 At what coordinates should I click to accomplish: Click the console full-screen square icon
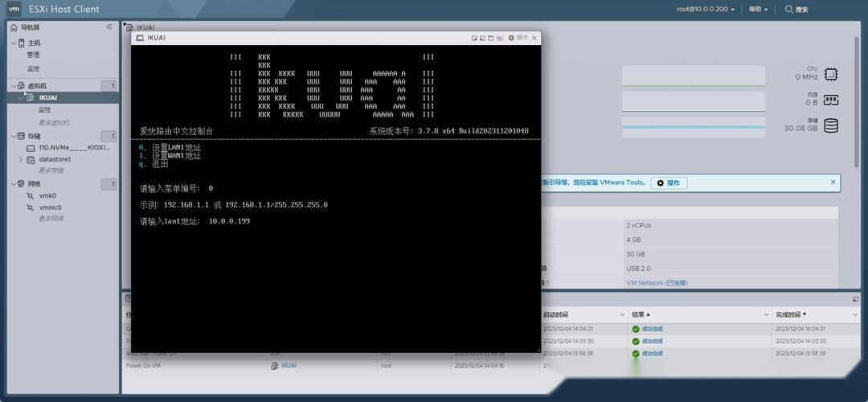tap(490, 39)
